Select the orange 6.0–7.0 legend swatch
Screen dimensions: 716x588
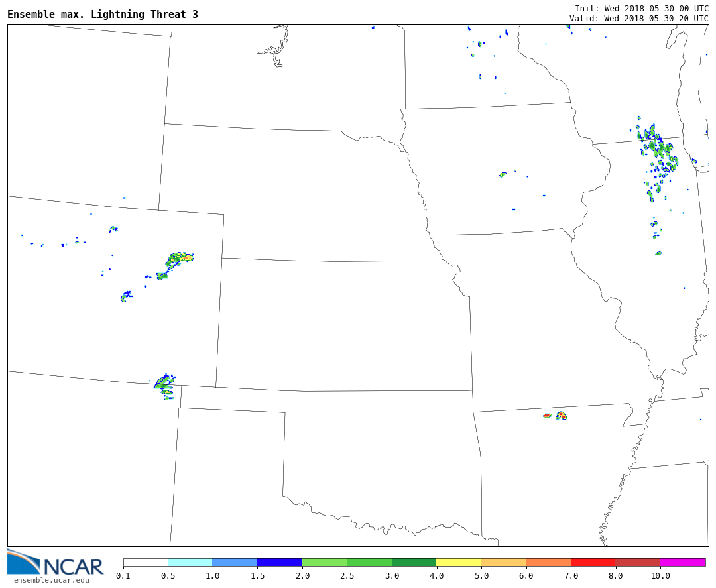[x=548, y=562]
